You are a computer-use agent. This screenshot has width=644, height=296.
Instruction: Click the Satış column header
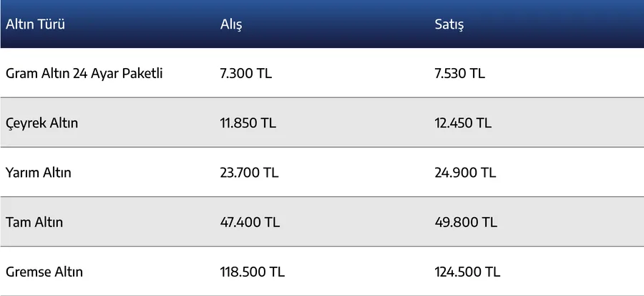449,24
